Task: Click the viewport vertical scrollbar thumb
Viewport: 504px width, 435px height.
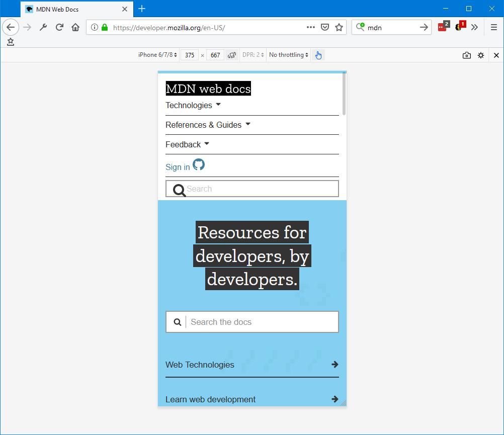Action: click(344, 94)
